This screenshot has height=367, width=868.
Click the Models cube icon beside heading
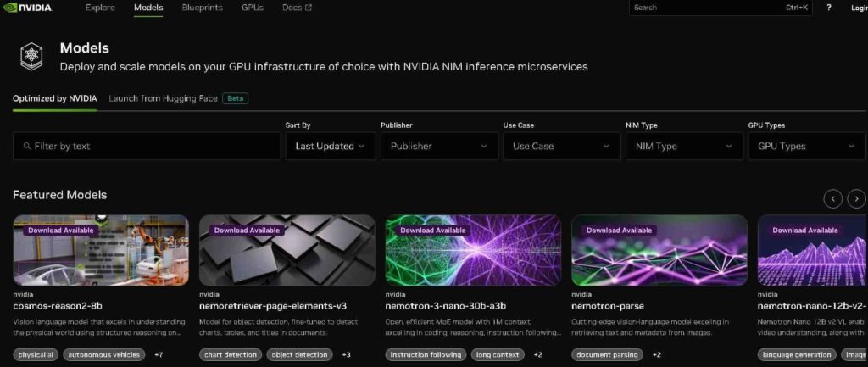point(32,56)
